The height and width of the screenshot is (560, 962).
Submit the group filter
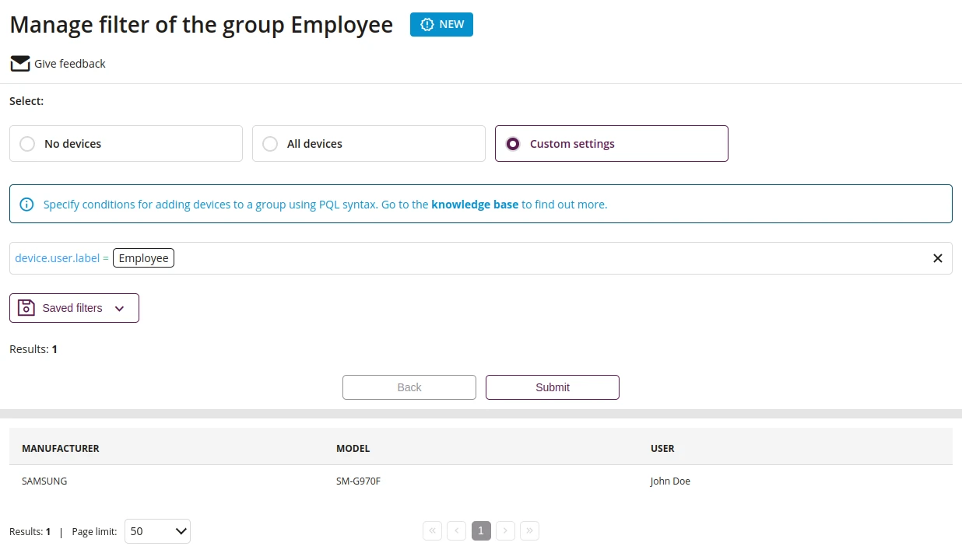[x=553, y=387]
